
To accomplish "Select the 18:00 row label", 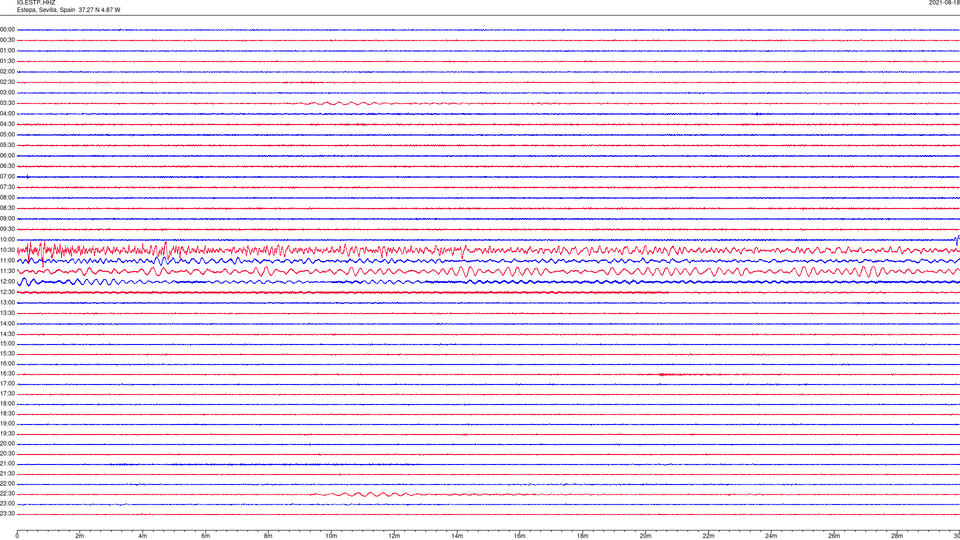I will [x=7, y=404].
